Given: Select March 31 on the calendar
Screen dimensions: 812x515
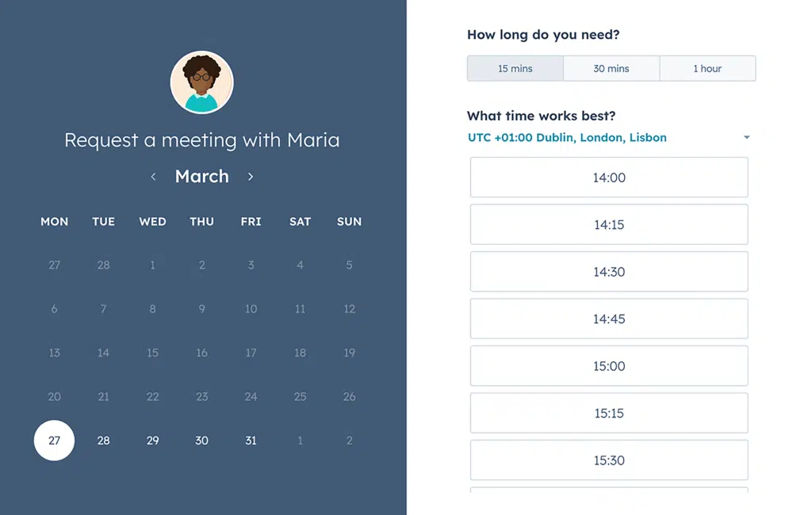Looking at the screenshot, I should click(x=251, y=441).
